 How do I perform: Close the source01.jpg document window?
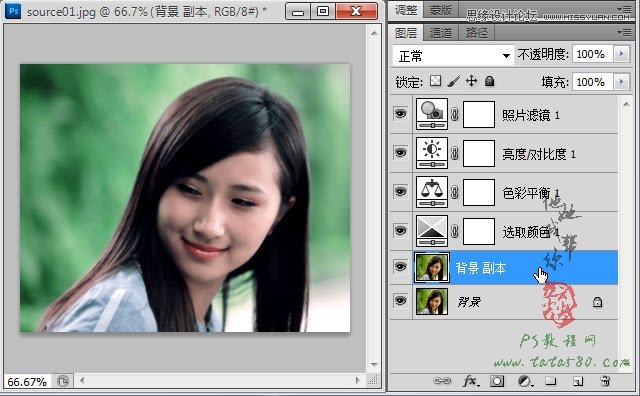(356, 11)
